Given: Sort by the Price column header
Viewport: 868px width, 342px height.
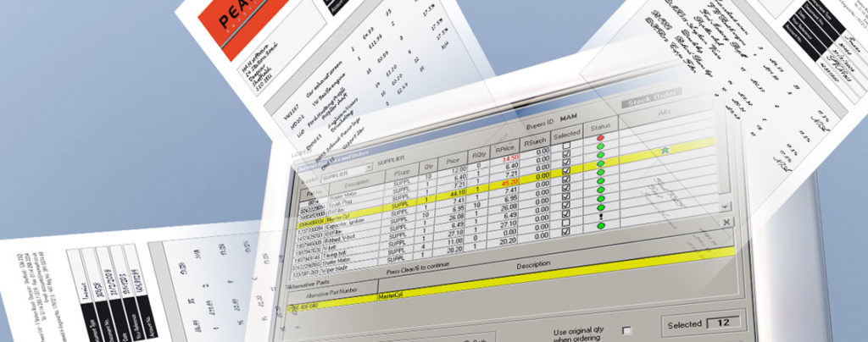Looking at the screenshot, I should pos(453,161).
